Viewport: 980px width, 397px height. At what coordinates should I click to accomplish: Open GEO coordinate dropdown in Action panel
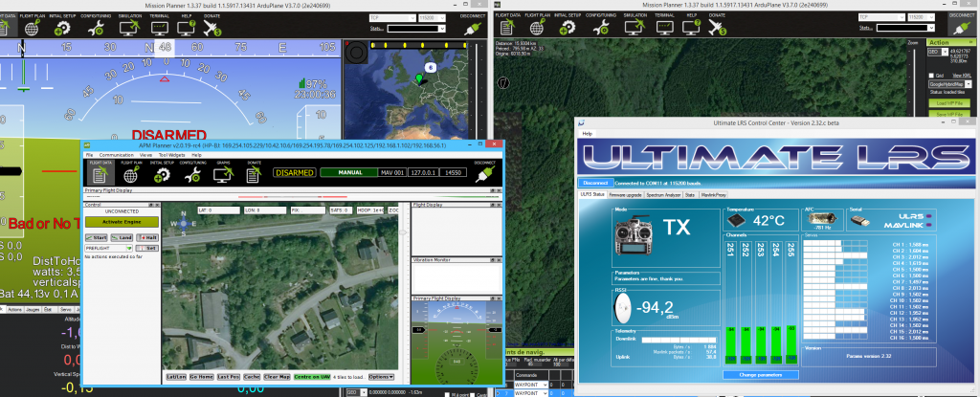pyautogui.click(x=937, y=53)
